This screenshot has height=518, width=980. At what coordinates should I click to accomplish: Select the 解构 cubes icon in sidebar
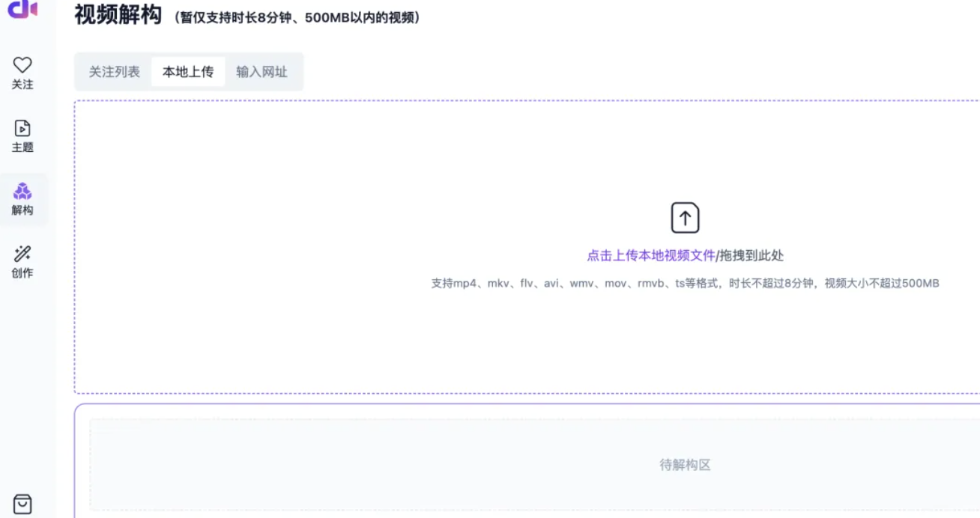tap(22, 191)
